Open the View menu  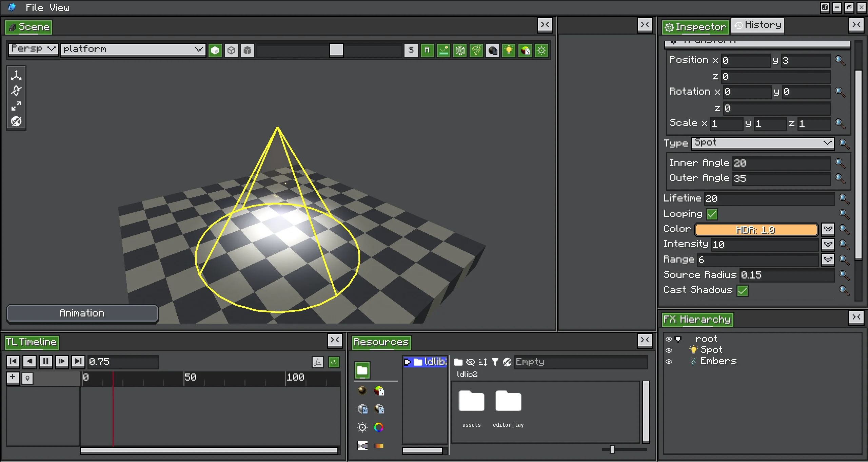(59, 7)
